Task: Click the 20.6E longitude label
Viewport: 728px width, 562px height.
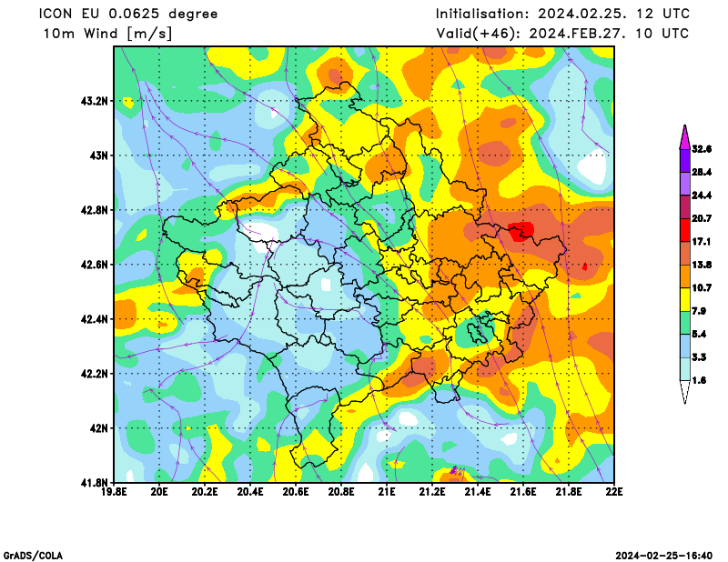Action: coord(296,491)
